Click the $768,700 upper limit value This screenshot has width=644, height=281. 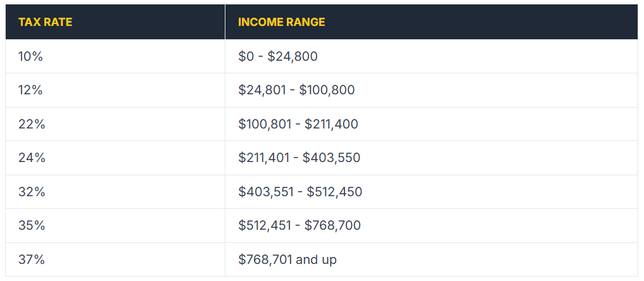click(332, 225)
